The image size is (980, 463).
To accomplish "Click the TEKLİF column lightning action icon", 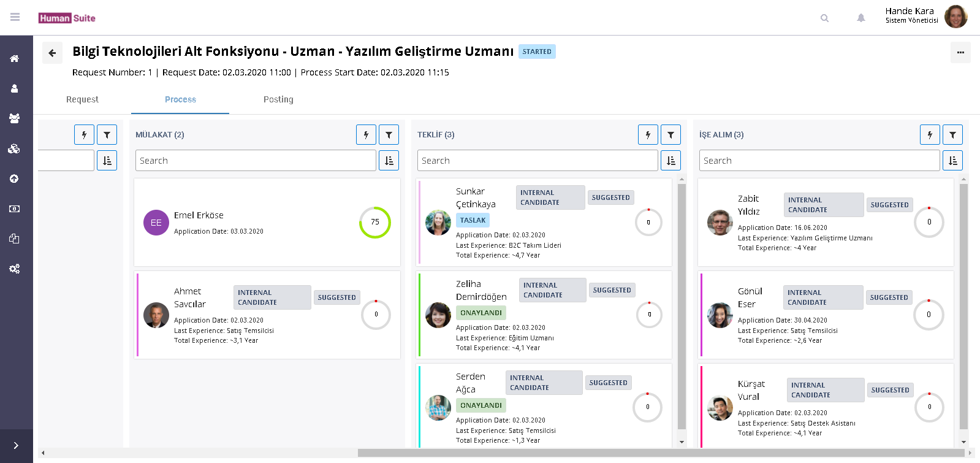I will click(x=648, y=135).
